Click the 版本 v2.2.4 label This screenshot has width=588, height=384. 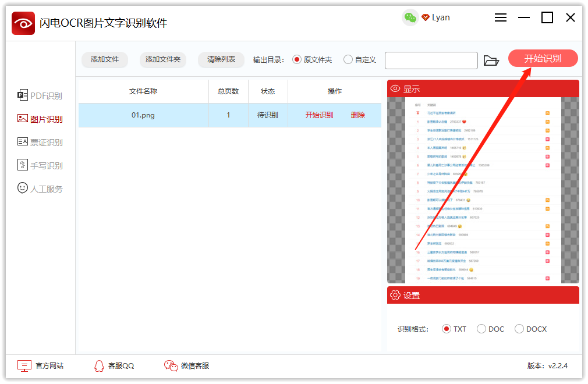tap(547, 366)
